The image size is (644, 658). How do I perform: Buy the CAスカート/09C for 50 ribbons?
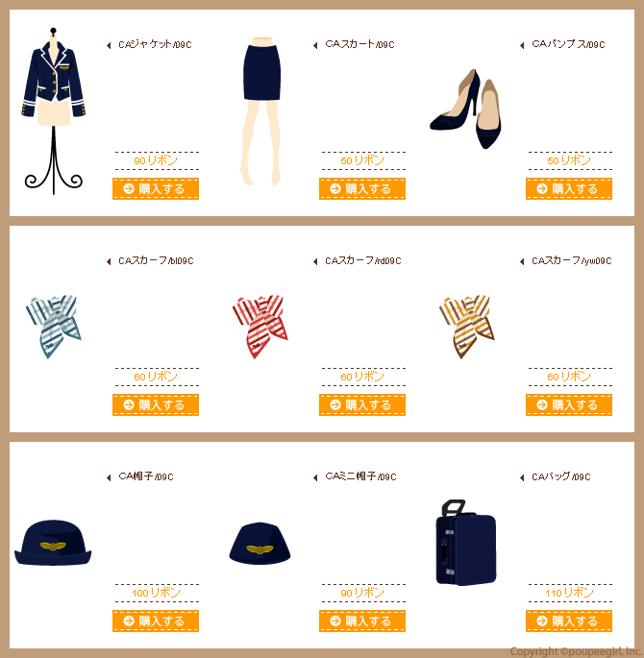[361, 189]
